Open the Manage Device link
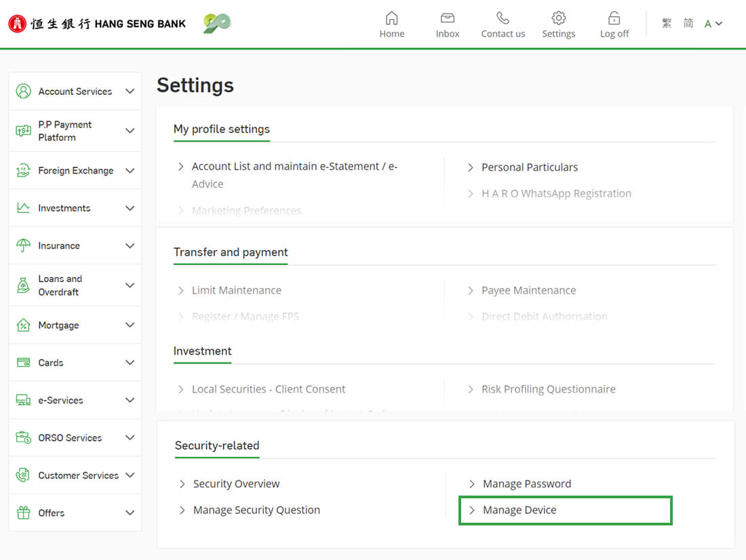The image size is (746, 560). tap(519, 510)
